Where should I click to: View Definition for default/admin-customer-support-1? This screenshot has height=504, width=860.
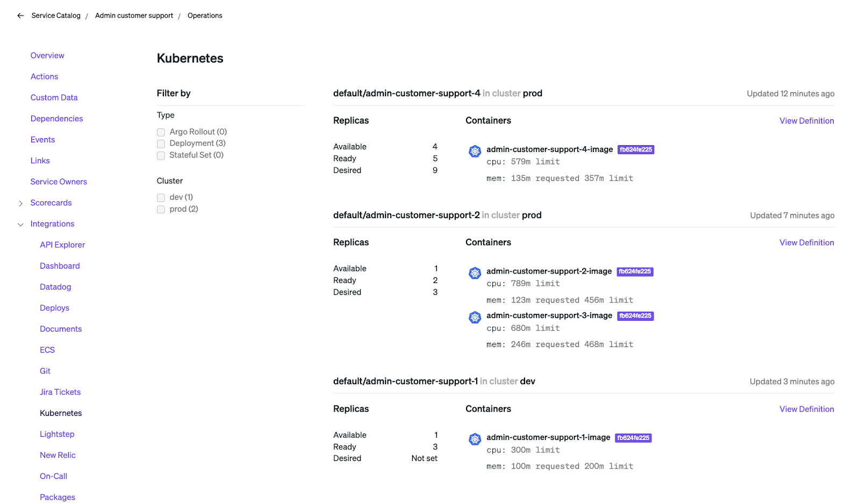[806, 409]
